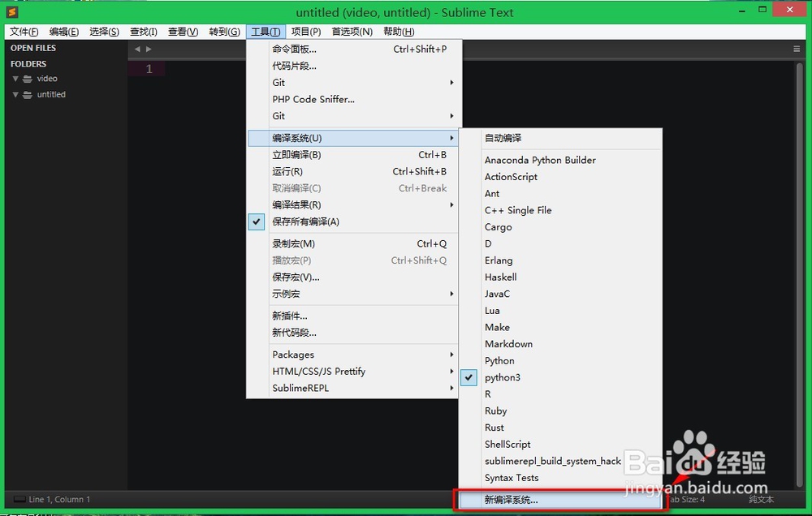This screenshot has width=812, height=516.
Task: Select Anaconda Python Builder build system
Action: point(560,161)
